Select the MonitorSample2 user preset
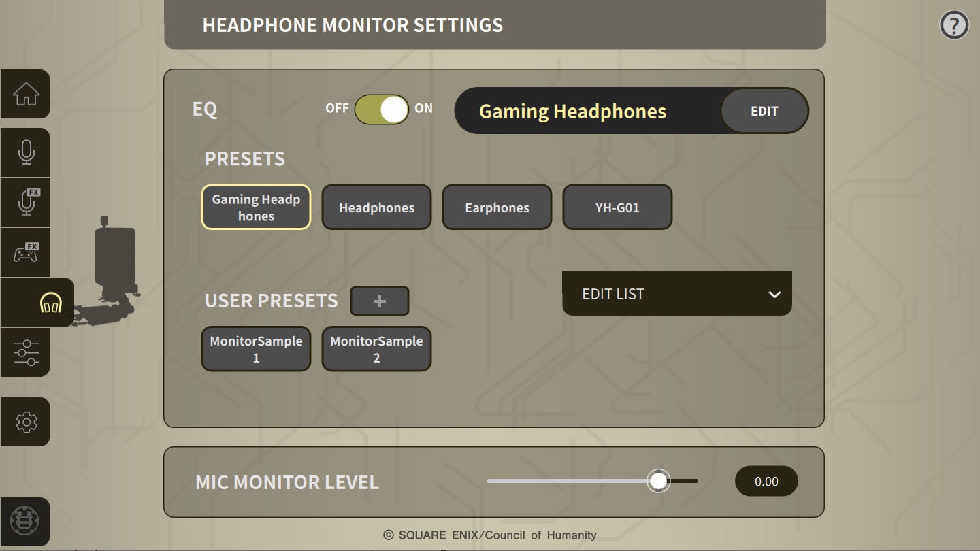 click(376, 348)
